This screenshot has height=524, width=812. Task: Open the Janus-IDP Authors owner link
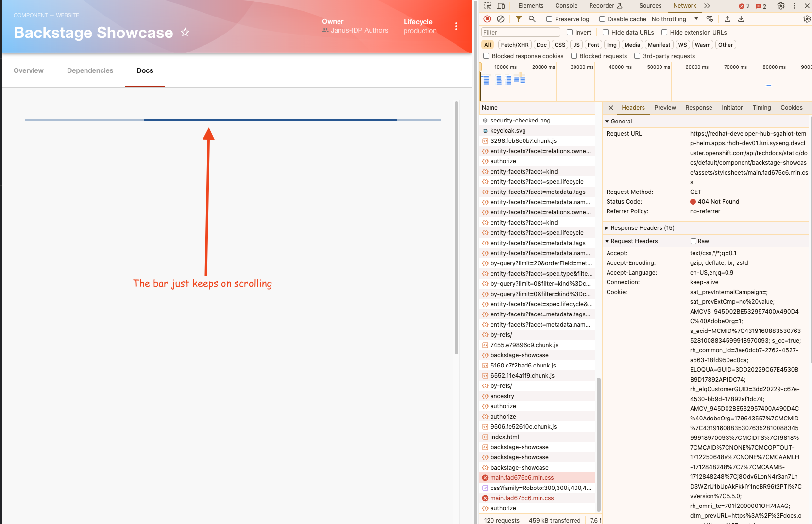359,30
